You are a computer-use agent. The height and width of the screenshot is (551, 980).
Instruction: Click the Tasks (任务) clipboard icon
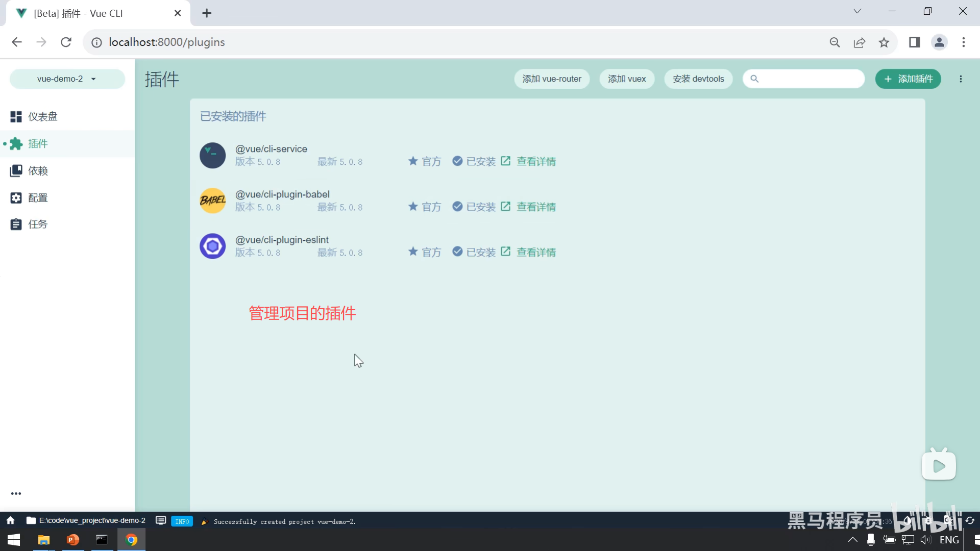pos(16,224)
